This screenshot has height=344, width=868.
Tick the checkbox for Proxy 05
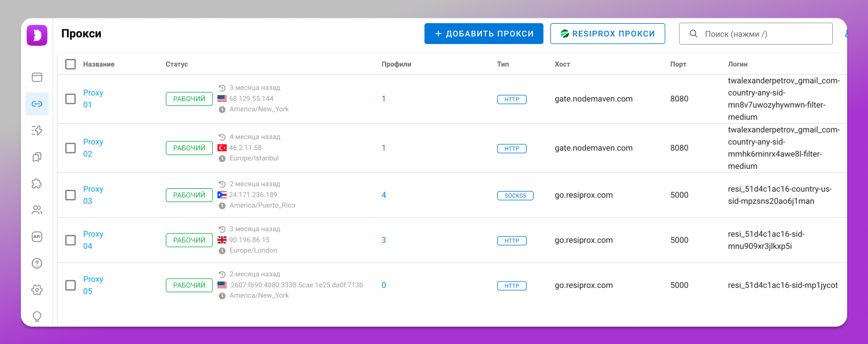(71, 286)
